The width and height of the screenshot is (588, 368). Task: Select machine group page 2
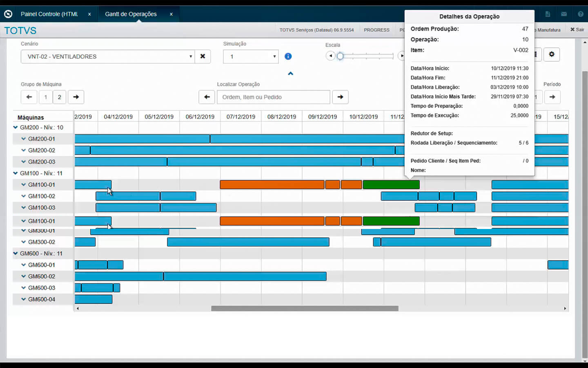point(59,97)
